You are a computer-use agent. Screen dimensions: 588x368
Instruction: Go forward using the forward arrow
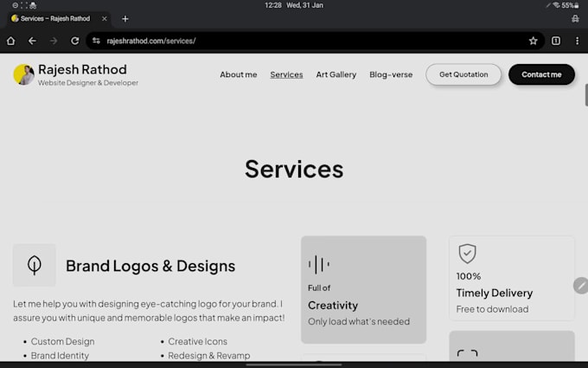54,41
